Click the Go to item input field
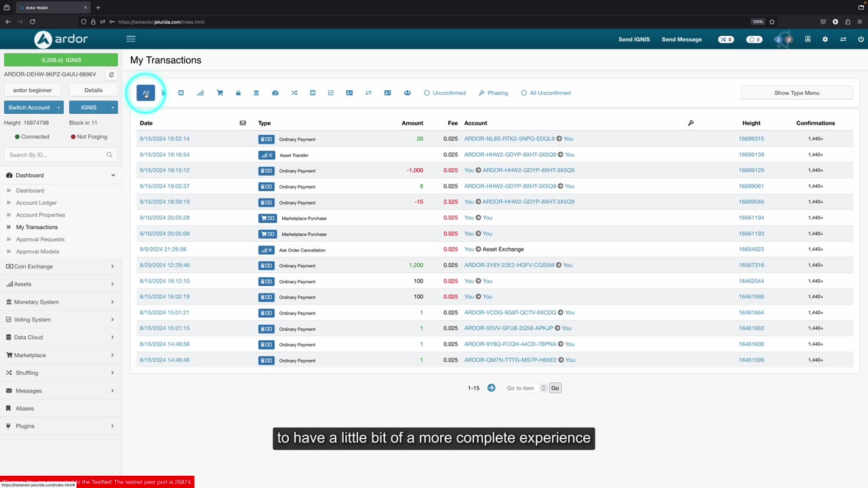Viewport: 868px width, 488px height. 526,388
